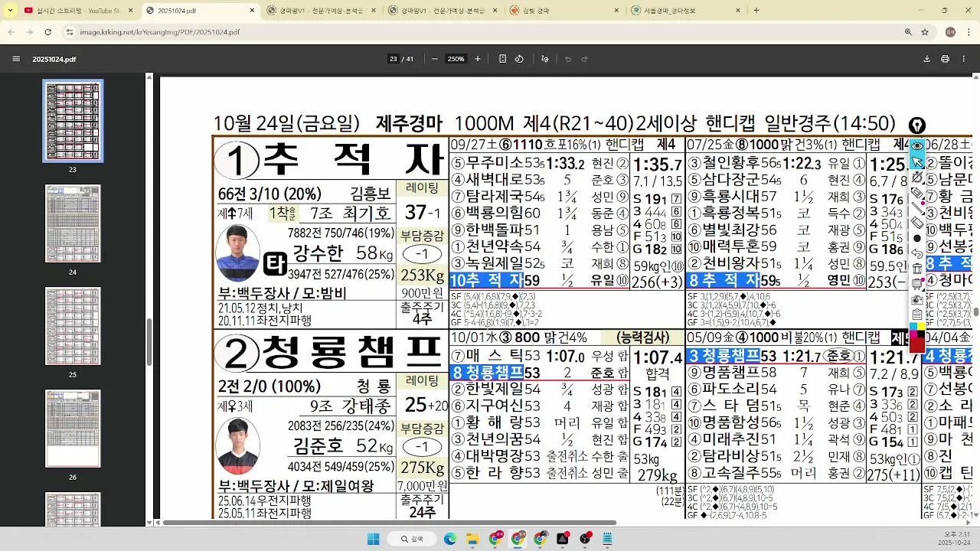Select page 24 thumbnail
The height and width of the screenshot is (551, 980).
coord(73,223)
